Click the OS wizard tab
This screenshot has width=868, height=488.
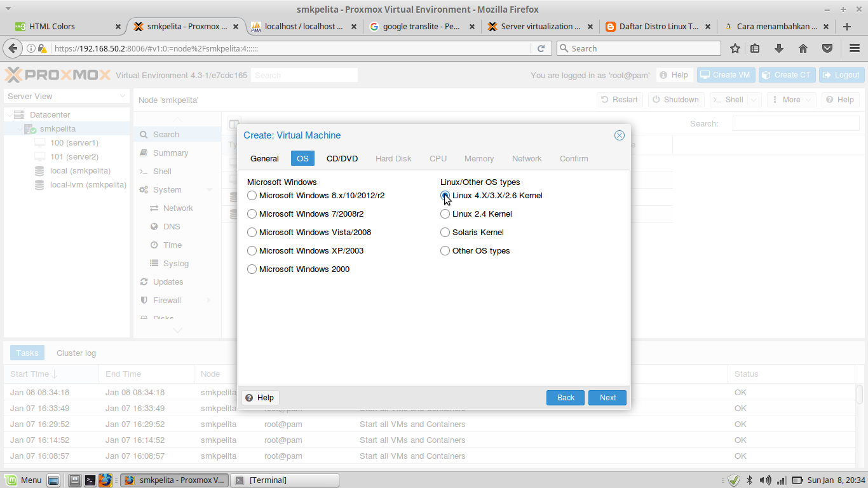click(302, 158)
